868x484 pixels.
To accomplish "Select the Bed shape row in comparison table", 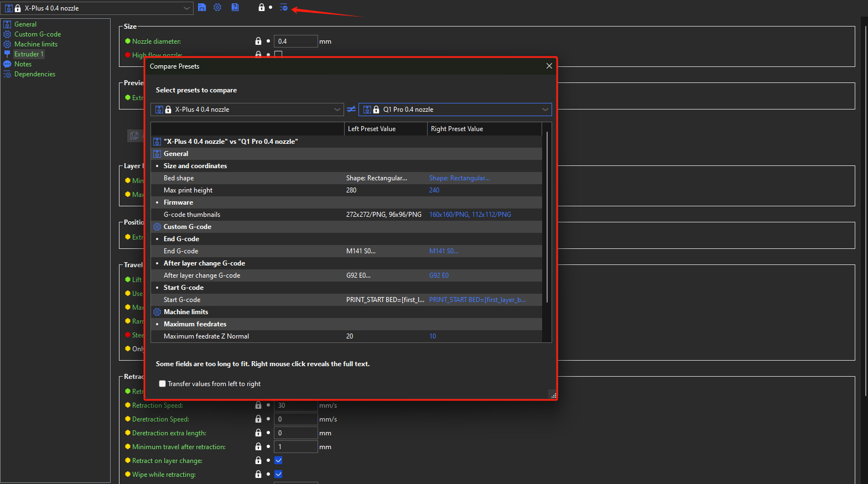I will coord(346,178).
